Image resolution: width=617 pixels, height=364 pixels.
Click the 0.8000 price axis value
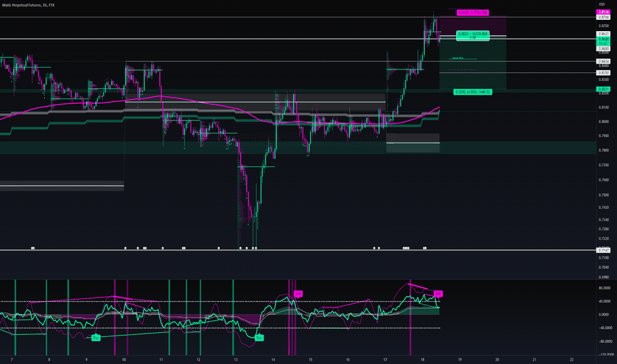pyautogui.click(x=604, y=122)
